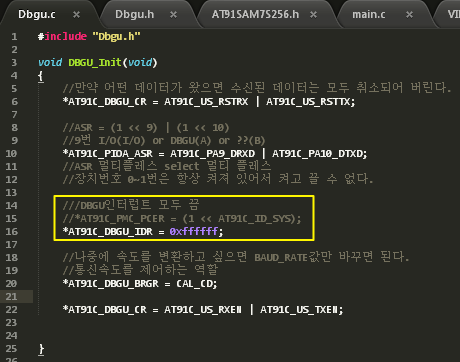Close the main.c tab
This screenshot has width=460, height=362.
[409, 15]
